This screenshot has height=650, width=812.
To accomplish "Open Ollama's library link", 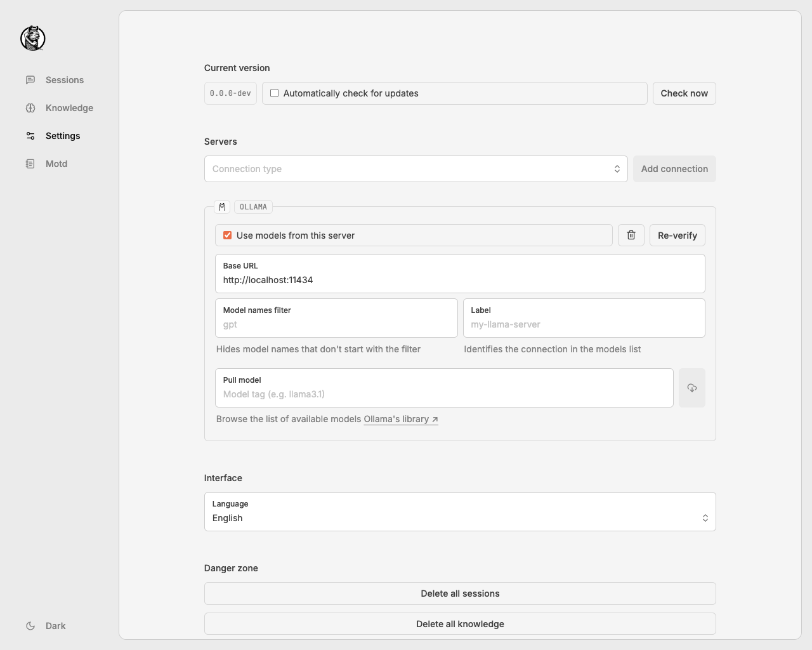I will 400,419.
